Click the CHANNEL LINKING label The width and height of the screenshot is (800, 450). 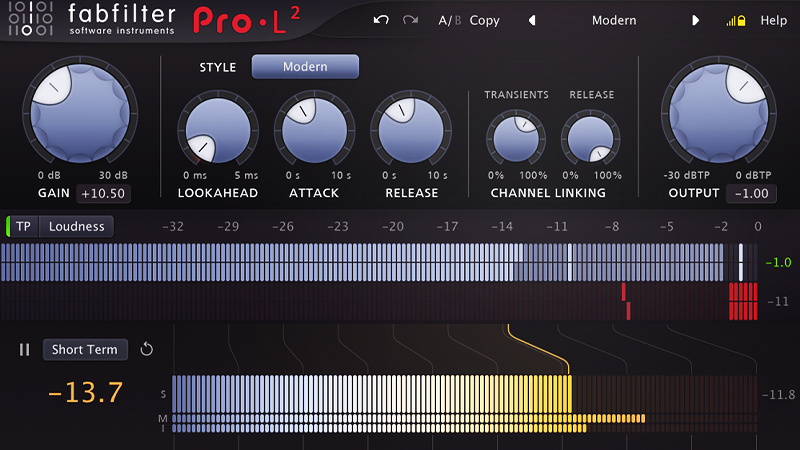click(x=548, y=193)
